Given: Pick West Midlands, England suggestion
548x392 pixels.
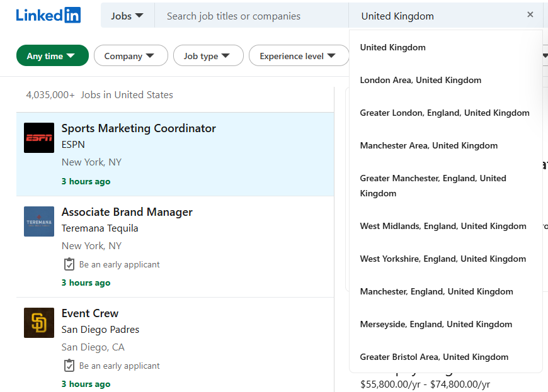Looking at the screenshot, I should coord(445,226).
